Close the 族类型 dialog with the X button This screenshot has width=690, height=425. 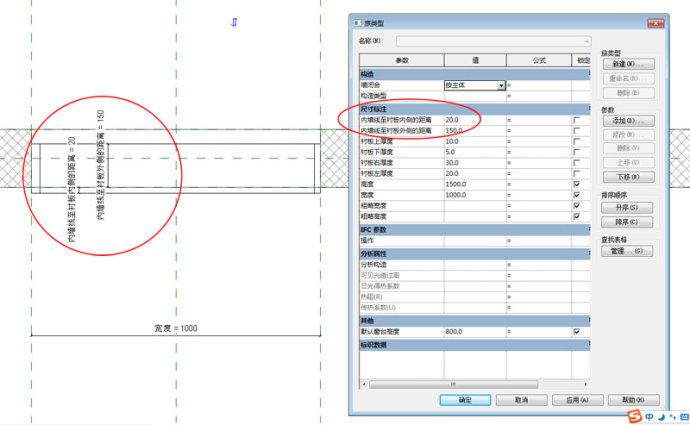click(x=657, y=22)
